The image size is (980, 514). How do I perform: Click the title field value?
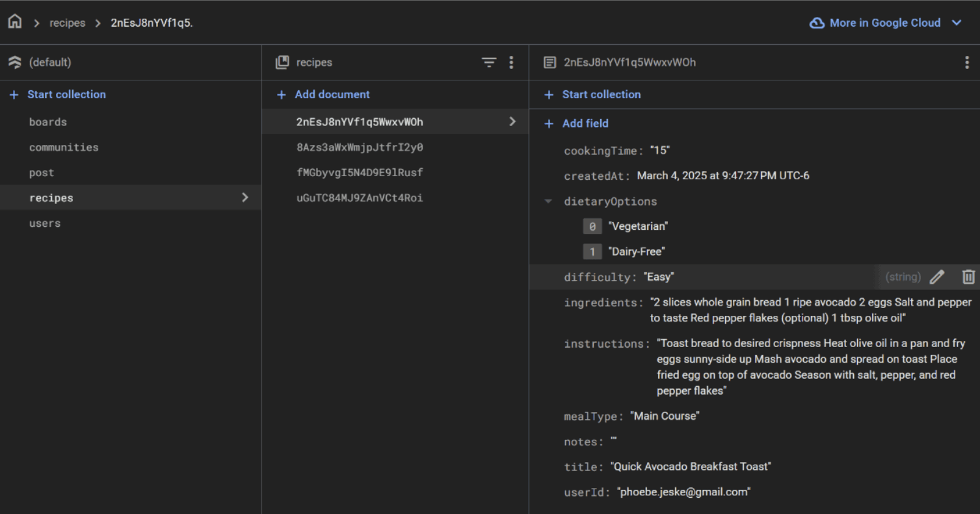(x=691, y=467)
